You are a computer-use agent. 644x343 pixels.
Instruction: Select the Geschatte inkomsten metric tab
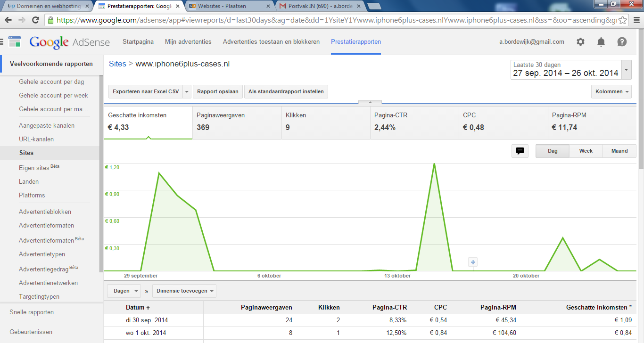point(148,122)
